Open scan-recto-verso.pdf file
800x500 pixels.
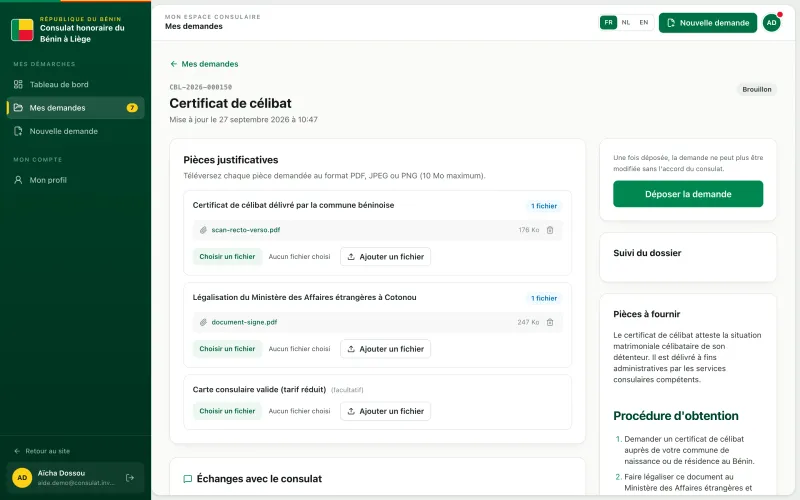[x=246, y=230]
